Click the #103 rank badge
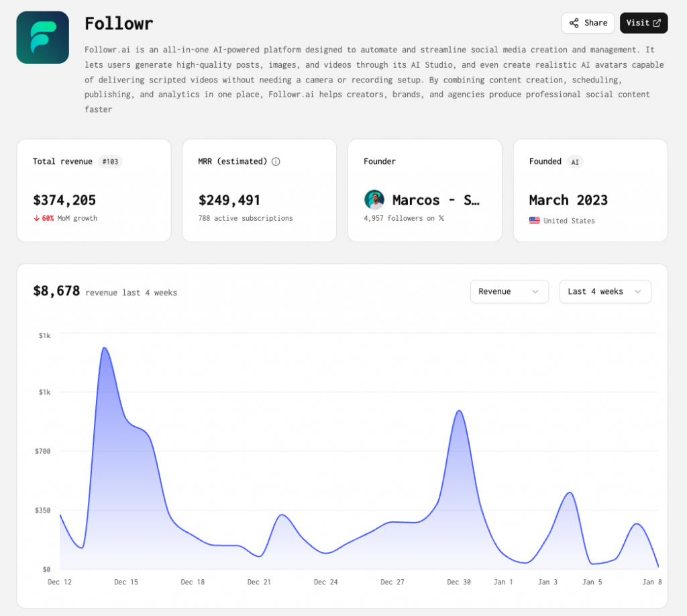This screenshot has height=616, width=687. (x=110, y=162)
